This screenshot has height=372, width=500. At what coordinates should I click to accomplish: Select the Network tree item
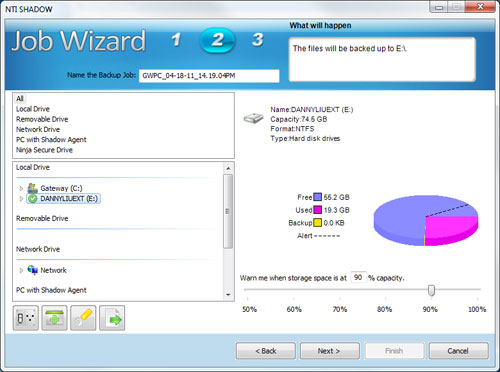[53, 270]
